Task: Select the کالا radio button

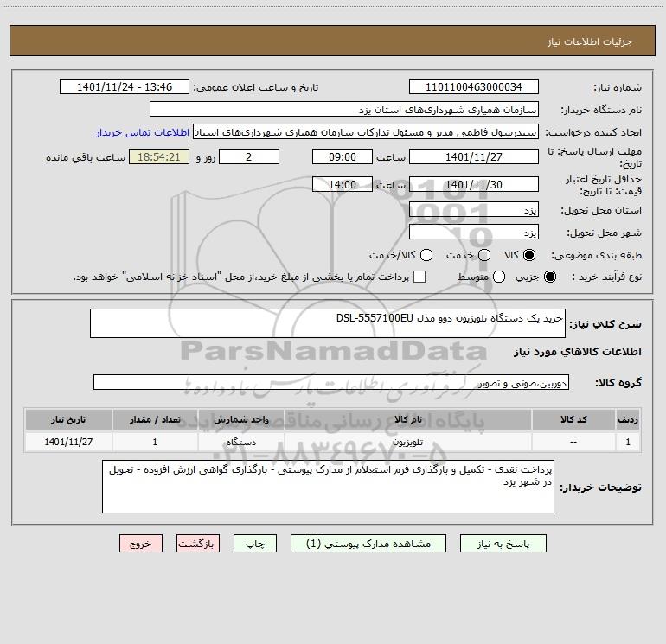Action: [x=529, y=255]
